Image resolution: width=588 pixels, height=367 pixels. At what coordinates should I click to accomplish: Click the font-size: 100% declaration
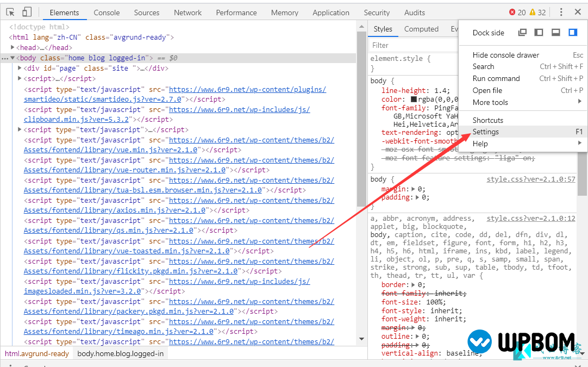[414, 302]
